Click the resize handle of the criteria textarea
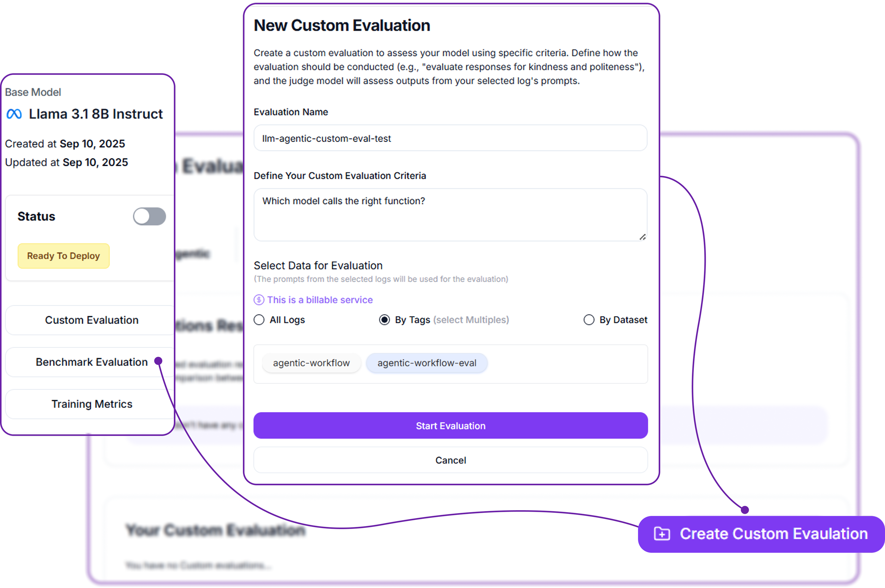885x588 pixels. [643, 237]
